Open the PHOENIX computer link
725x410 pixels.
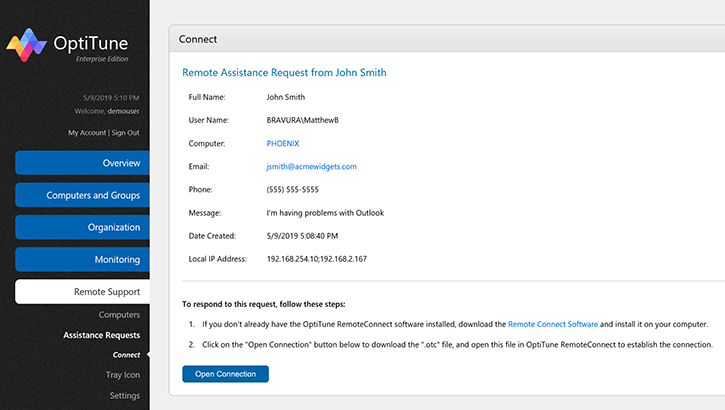pyautogui.click(x=283, y=143)
